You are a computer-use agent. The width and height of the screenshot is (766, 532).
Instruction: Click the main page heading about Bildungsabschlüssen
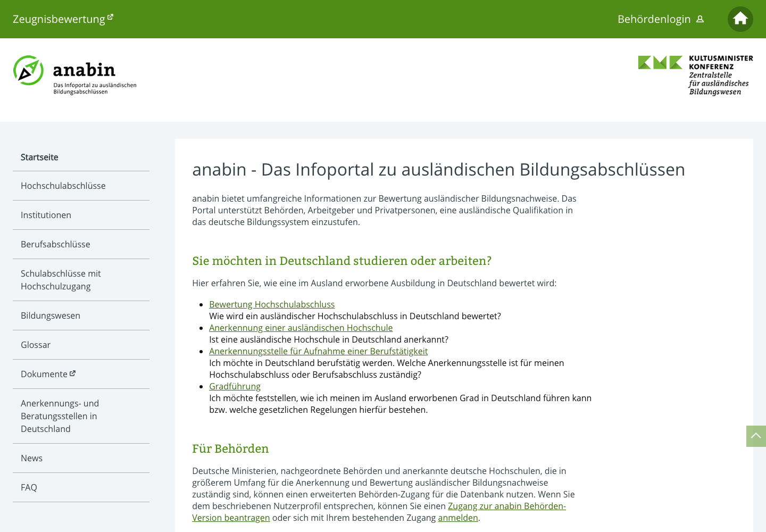click(438, 169)
